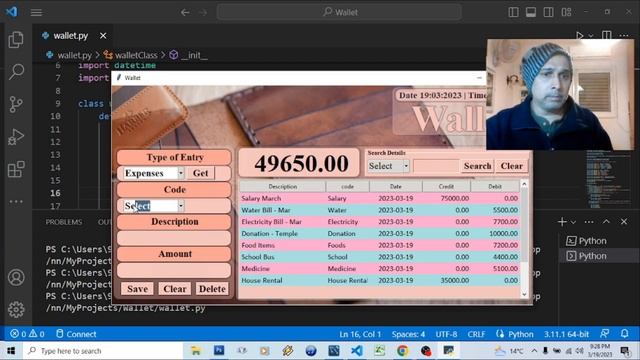Click walletClass in the breadcrumb

tap(136, 55)
